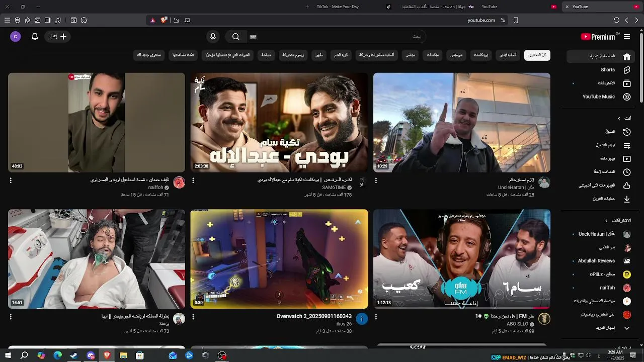Open Steam from the taskbar
The width and height of the screenshot is (644, 362).
click(x=74, y=355)
